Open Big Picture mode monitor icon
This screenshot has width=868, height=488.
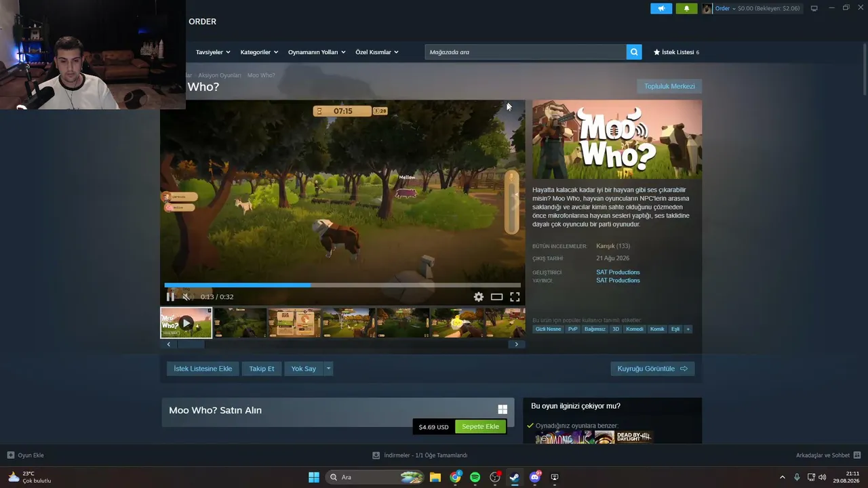(814, 9)
